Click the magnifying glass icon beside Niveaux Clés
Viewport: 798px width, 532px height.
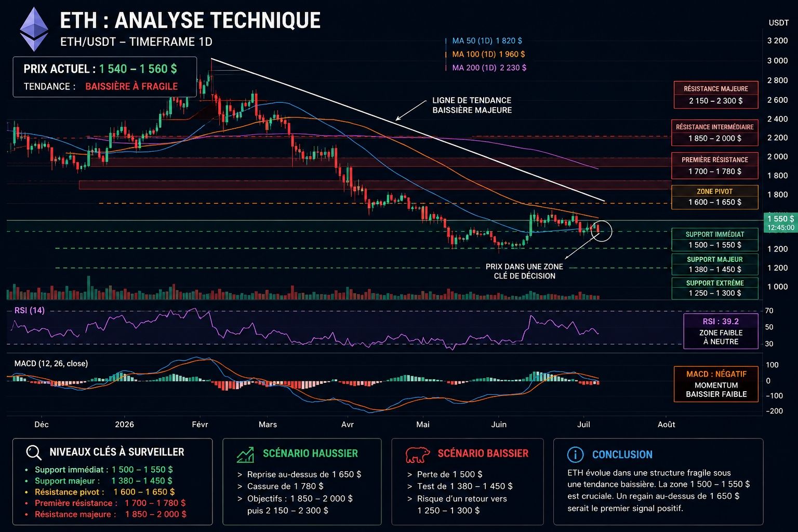coord(34,453)
